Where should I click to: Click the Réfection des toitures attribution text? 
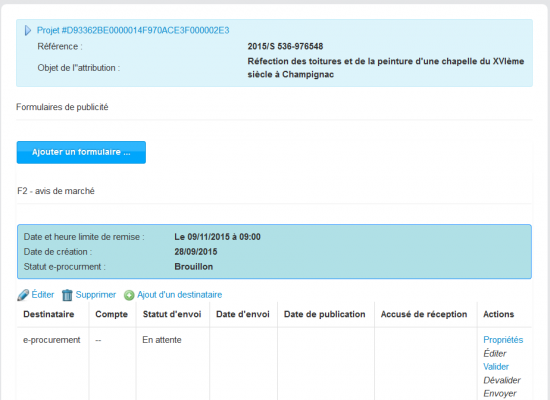[x=386, y=68]
